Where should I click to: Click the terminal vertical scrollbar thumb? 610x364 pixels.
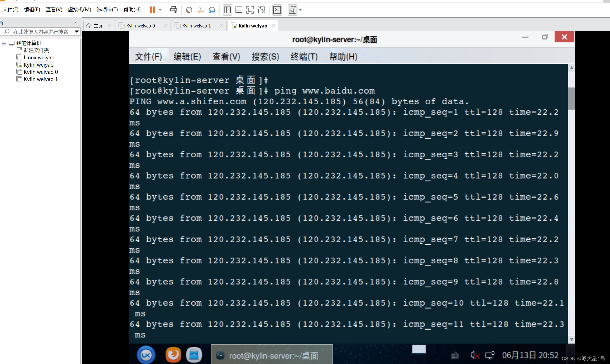(571, 98)
